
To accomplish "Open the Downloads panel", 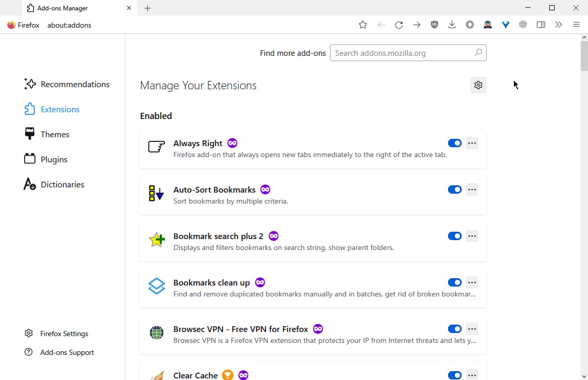I will (452, 25).
